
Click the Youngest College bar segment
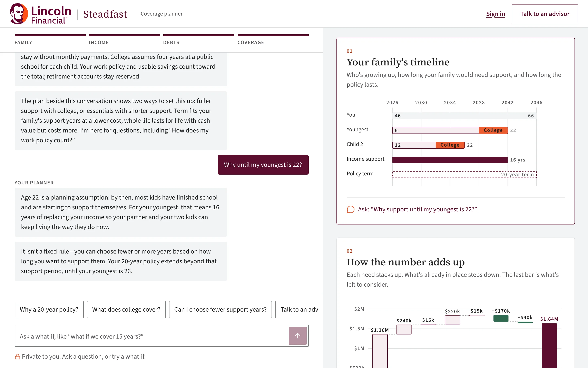[493, 130]
